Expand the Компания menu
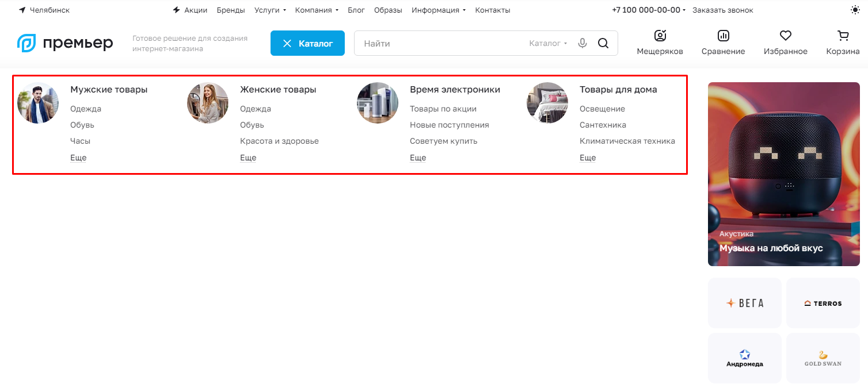Screen dimensions: 868x384 point(317,10)
